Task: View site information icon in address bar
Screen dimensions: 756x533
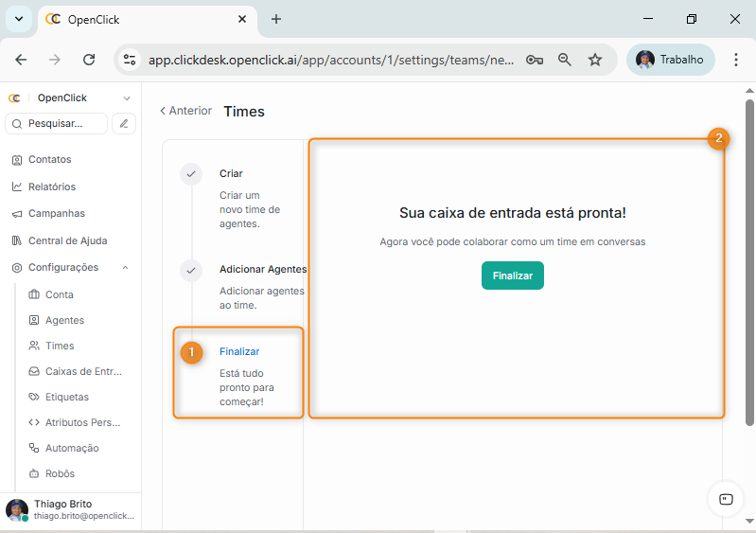Action: click(x=130, y=60)
